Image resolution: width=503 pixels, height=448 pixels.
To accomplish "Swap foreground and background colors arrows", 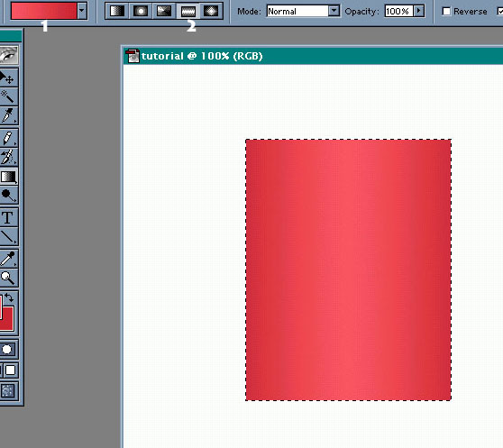I will pos(9,297).
